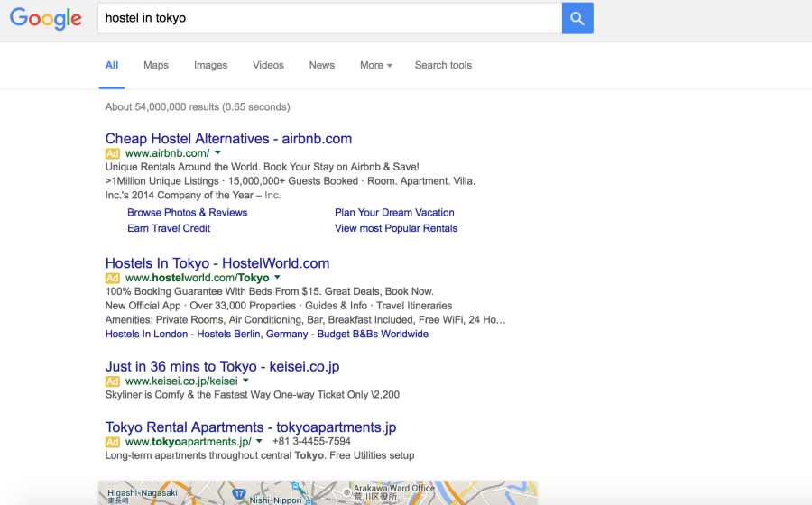The height and width of the screenshot is (505, 812).
Task: Click Nishi-Nippori label on the map
Action: click(x=275, y=500)
